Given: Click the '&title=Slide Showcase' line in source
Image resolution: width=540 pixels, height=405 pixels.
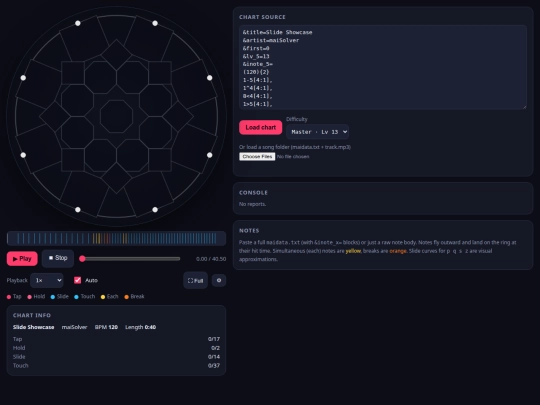Looking at the screenshot, I should click(278, 32).
